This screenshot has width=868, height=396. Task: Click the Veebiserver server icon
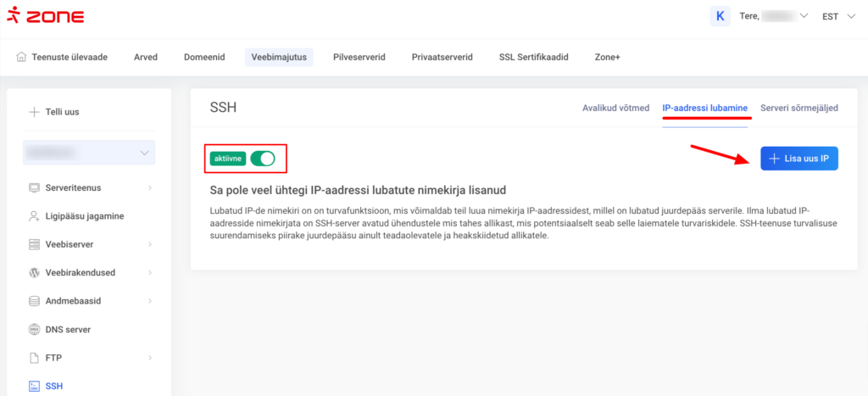coord(34,244)
